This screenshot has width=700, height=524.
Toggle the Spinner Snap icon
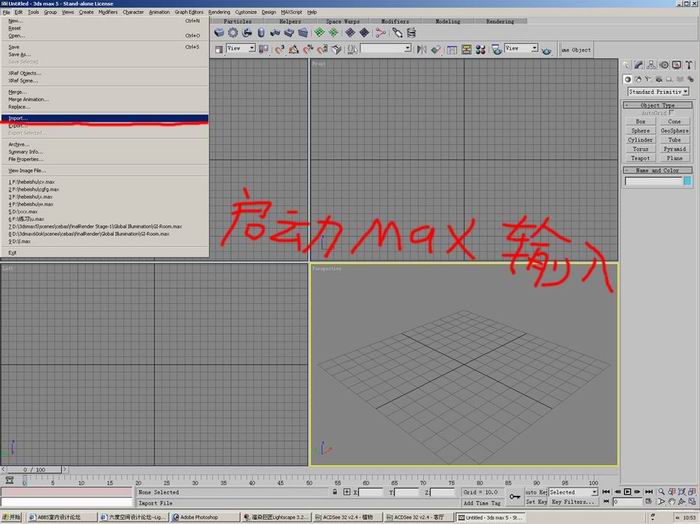[322, 49]
